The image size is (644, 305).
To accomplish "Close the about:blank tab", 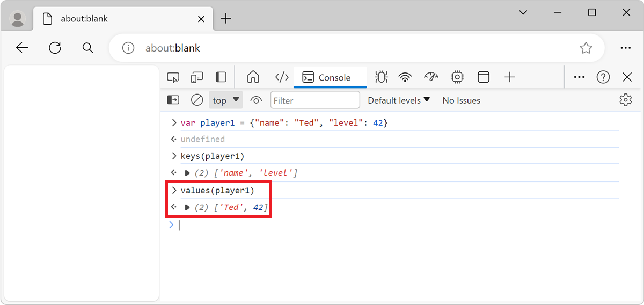I will 201,19.
